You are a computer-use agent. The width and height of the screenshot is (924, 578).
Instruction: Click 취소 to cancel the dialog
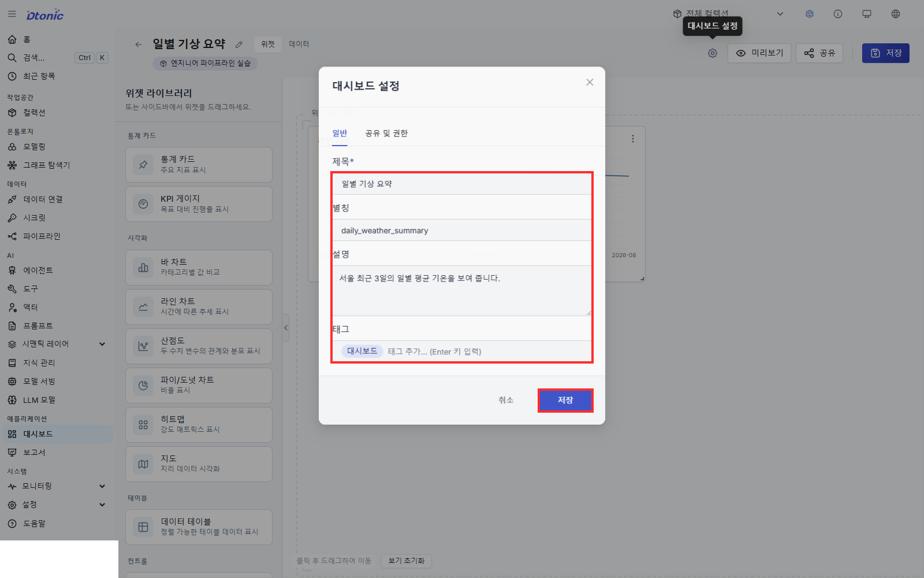click(506, 400)
